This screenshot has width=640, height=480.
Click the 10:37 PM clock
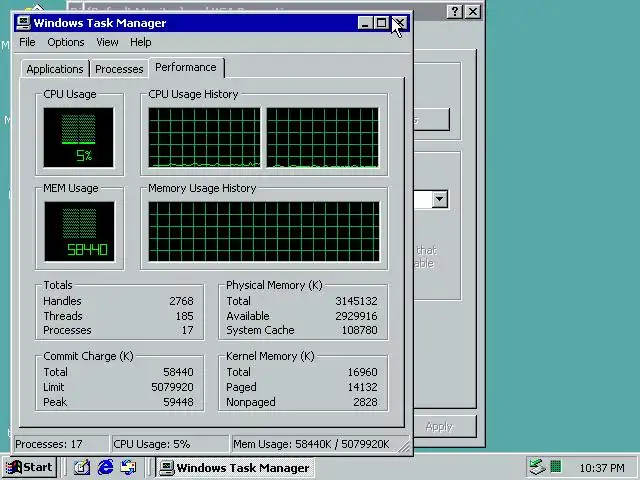point(602,468)
